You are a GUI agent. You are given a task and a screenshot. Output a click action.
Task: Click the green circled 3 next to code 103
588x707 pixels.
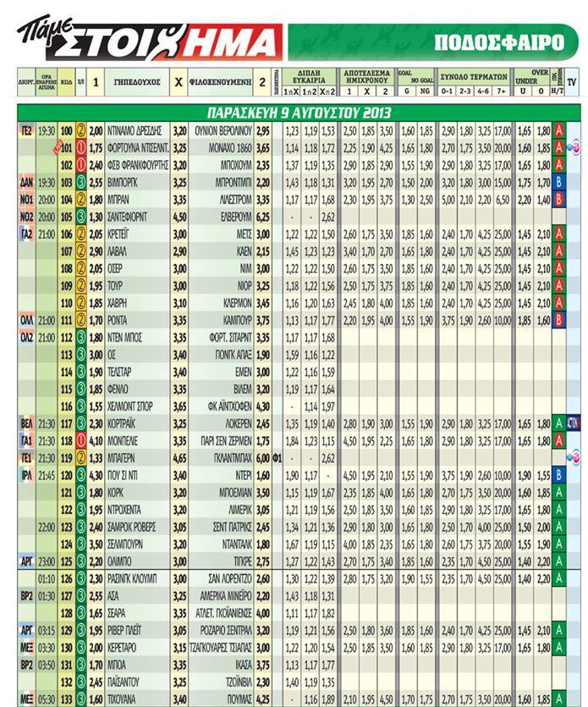point(80,183)
